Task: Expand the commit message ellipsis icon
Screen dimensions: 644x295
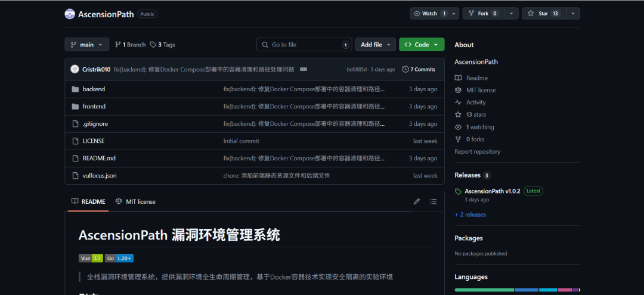Action: (x=304, y=69)
